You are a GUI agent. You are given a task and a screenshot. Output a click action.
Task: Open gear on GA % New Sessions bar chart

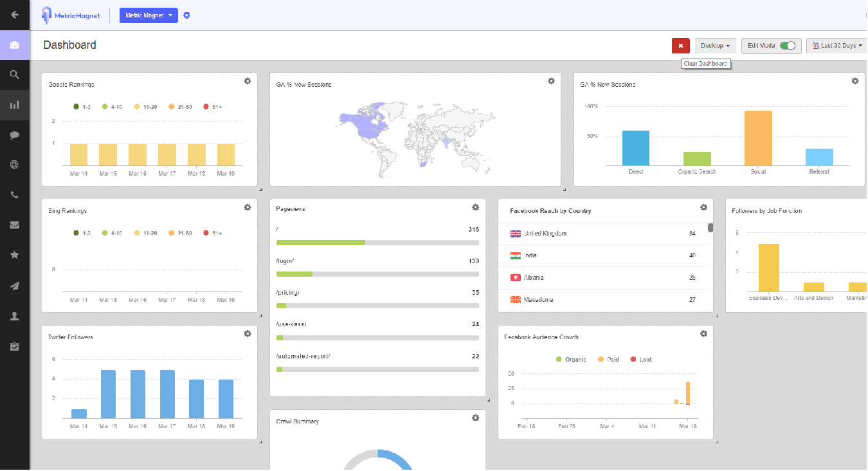coord(855,81)
